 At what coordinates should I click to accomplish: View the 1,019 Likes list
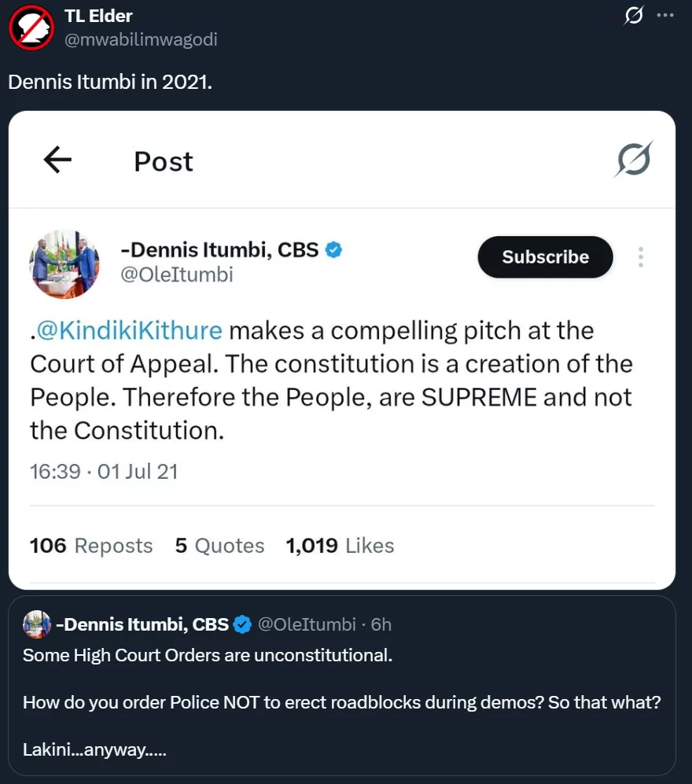point(340,546)
